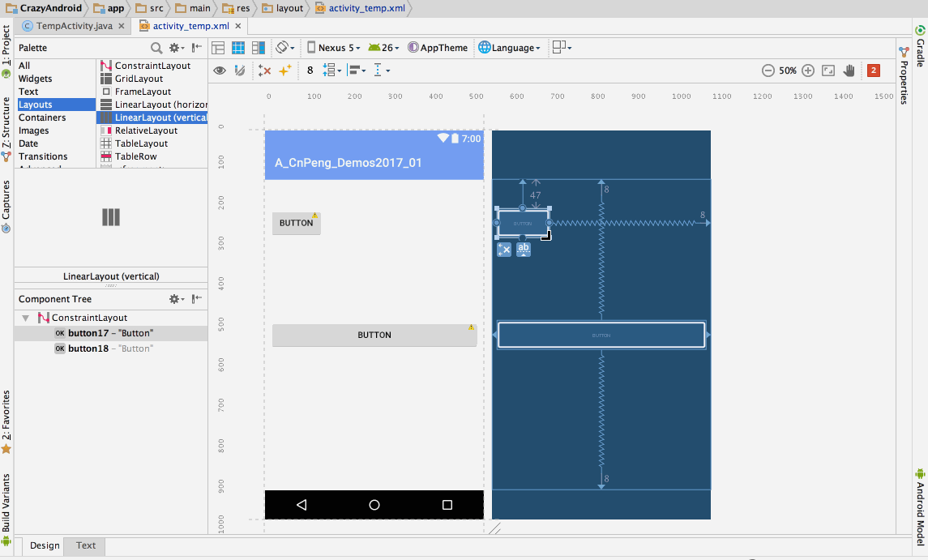The width and height of the screenshot is (928, 560).
Task: Pick LinearLayout (horizontal) in the palette
Action: pos(152,105)
